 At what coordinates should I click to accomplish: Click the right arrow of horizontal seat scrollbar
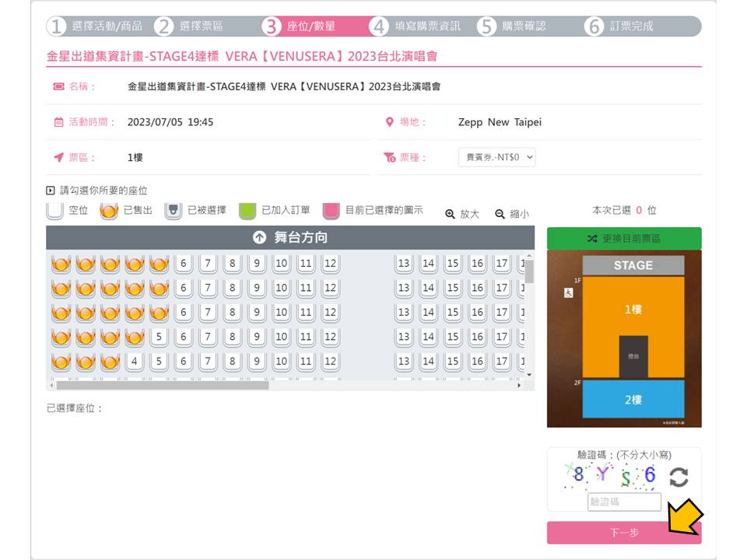519,385
